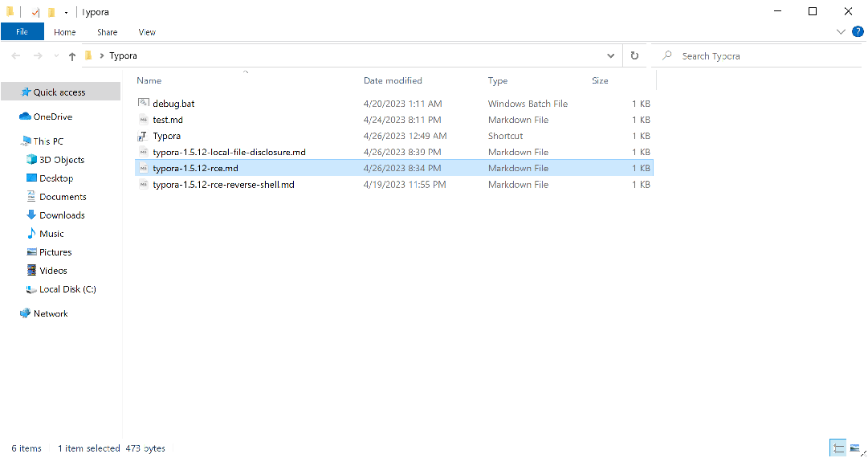Click the New folder quick access toolbar icon
This screenshot has height=458, width=868.
click(x=51, y=11)
